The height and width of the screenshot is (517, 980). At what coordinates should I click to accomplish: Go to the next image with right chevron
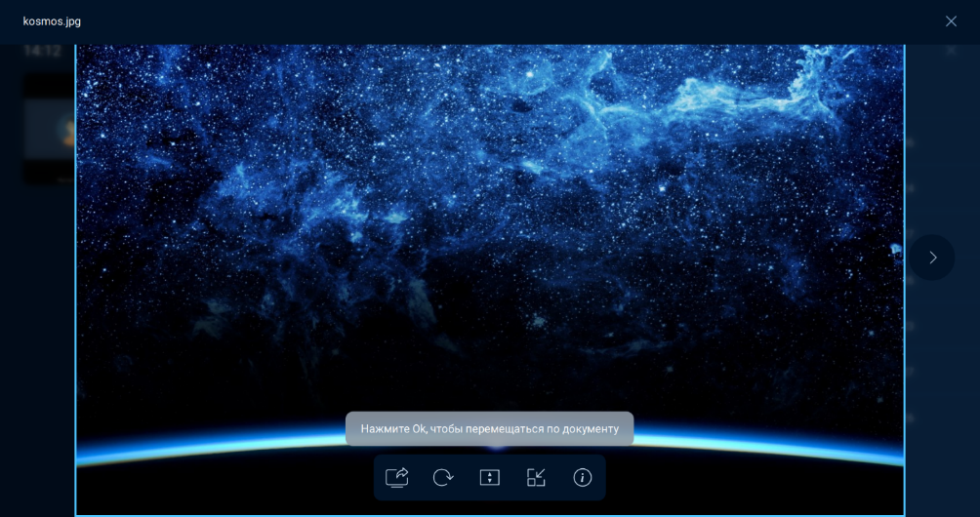click(x=932, y=258)
